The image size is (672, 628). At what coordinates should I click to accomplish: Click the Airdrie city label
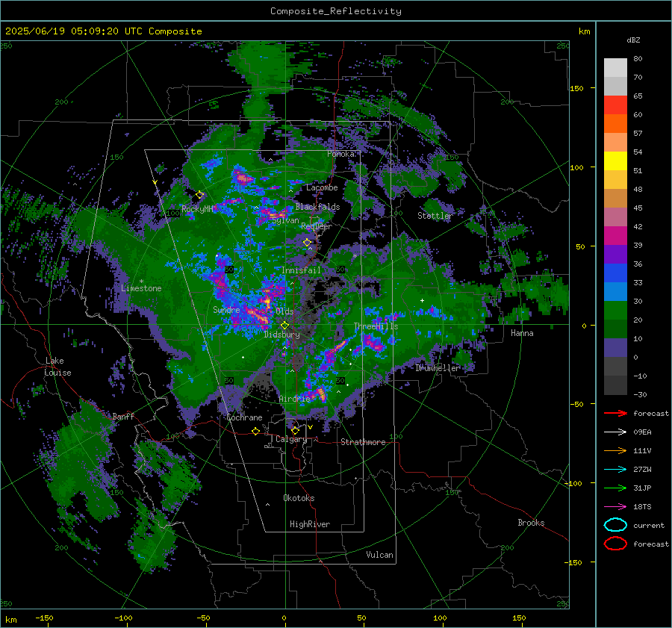[294, 399]
